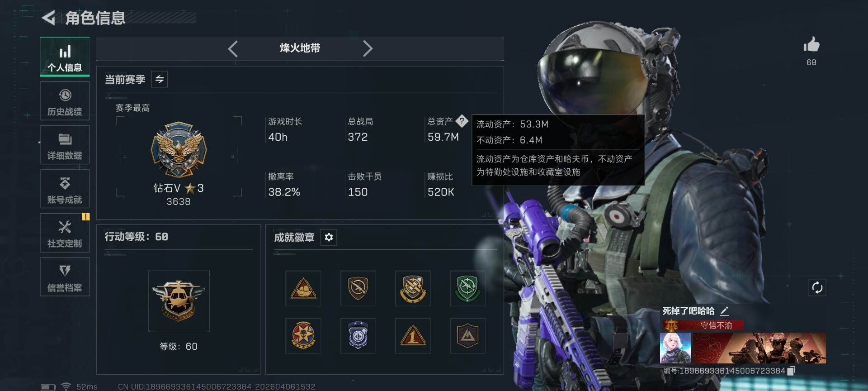Image resolution: width=868 pixels, height=391 pixels.
Task: Go back with the 角色信息 arrow
Action: pyautogui.click(x=48, y=18)
